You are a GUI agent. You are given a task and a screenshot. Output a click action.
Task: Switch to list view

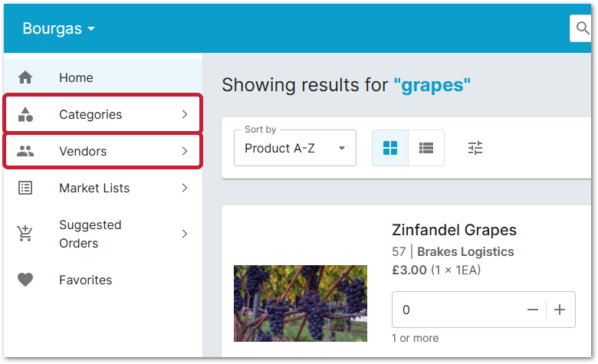coord(426,148)
